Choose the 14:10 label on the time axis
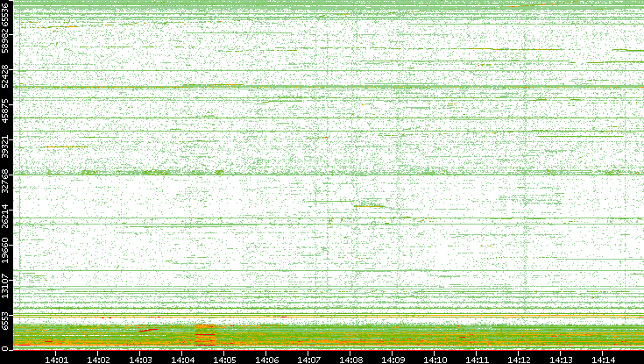The width and height of the screenshot is (644, 364). tap(435, 360)
